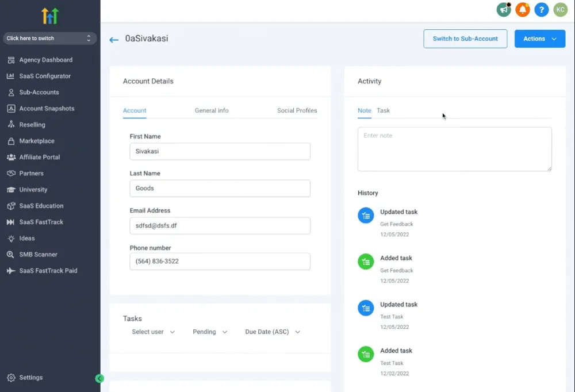Open the announcements megaphone icon
The height and width of the screenshot is (392, 575).
(x=504, y=10)
